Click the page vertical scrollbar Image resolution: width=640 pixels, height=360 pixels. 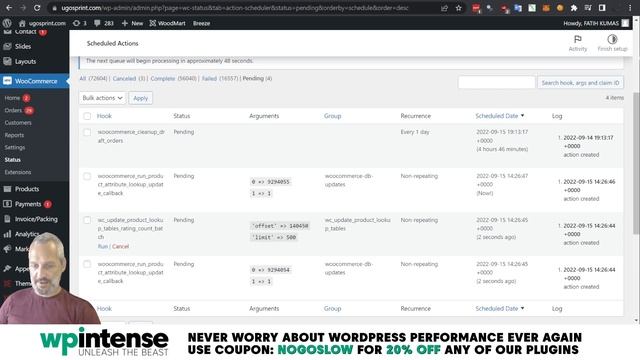(636, 163)
